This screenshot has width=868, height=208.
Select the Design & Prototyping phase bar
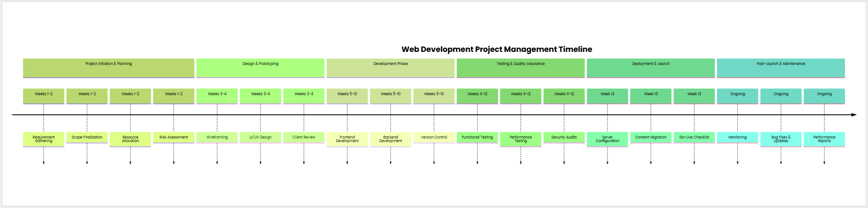260,68
